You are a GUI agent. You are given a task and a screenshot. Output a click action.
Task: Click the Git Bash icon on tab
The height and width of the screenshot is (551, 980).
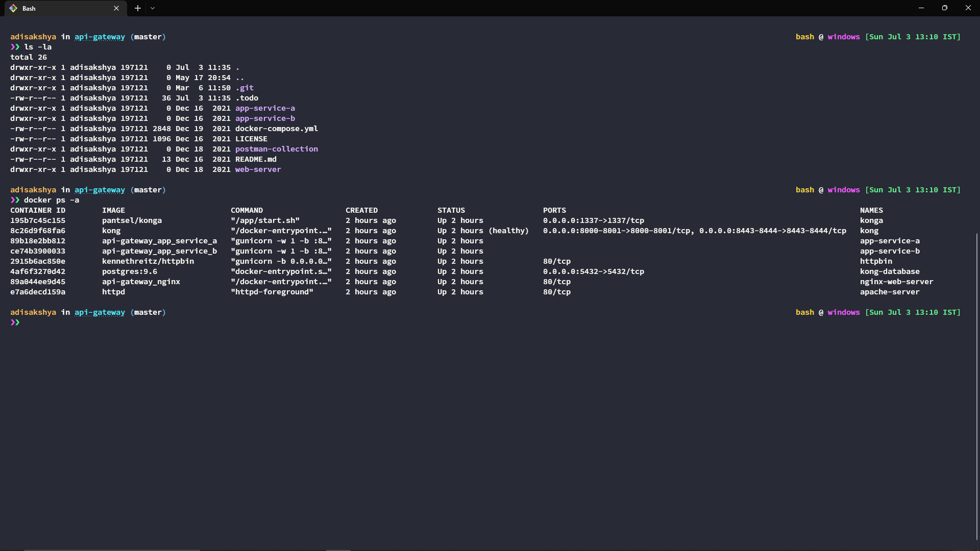pyautogui.click(x=13, y=8)
